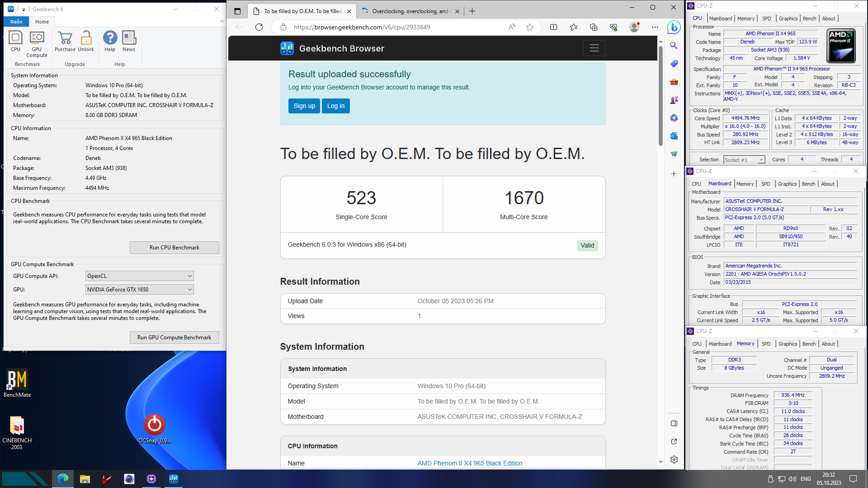The image size is (868, 488).
Task: Click the Unlock padlock icon
Action: 86,42
